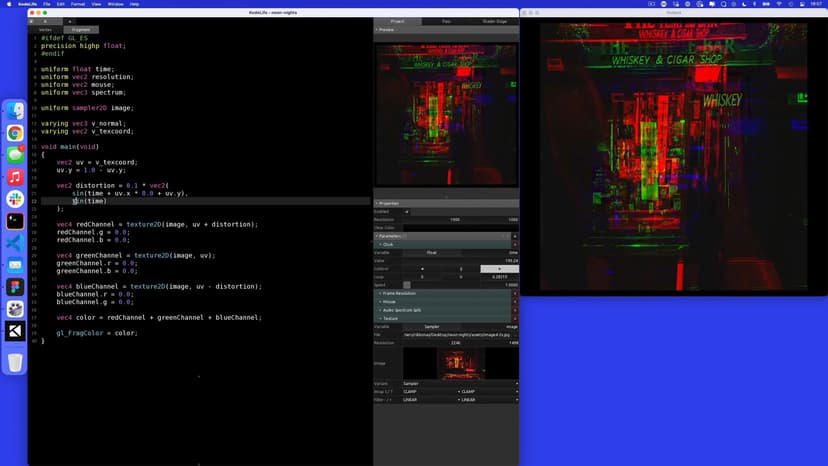Collapse the Parameters section
The height and width of the screenshot is (466, 828).
378,236
